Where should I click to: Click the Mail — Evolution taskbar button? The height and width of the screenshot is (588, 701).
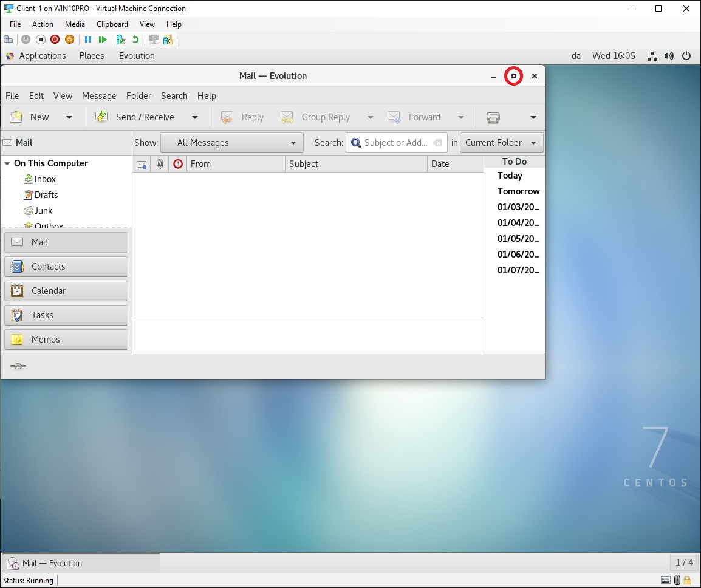[81, 564]
